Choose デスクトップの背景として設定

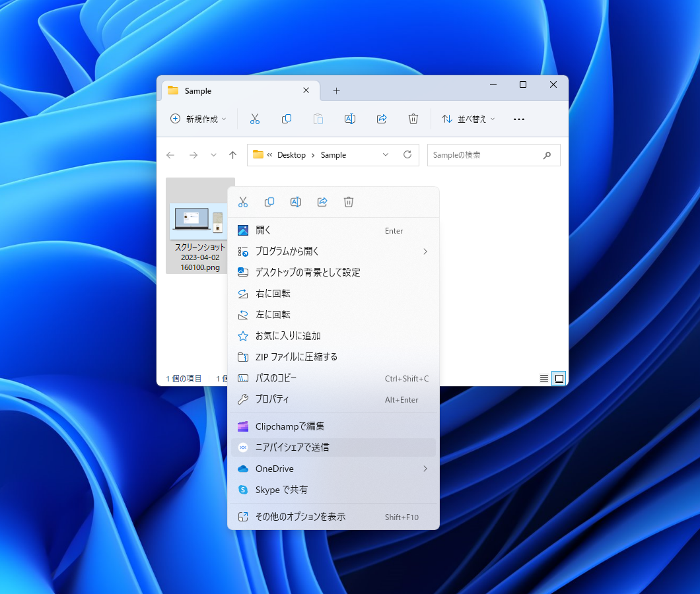pos(333,272)
